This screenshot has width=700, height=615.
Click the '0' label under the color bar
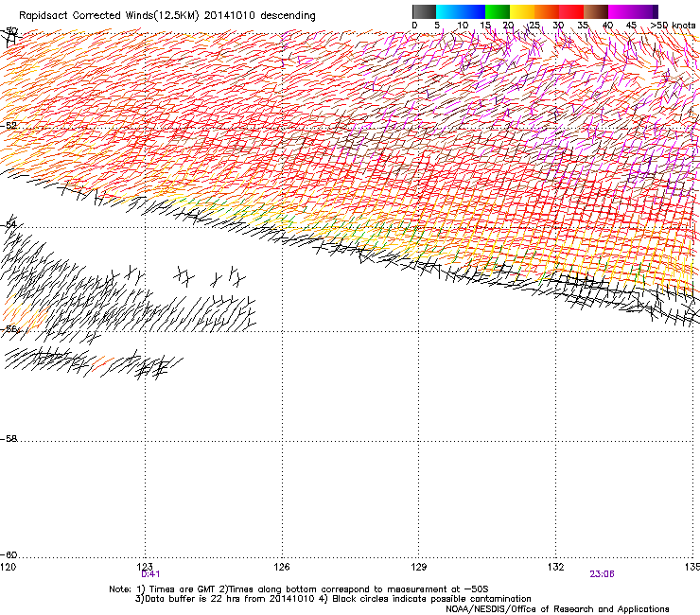[x=414, y=26]
